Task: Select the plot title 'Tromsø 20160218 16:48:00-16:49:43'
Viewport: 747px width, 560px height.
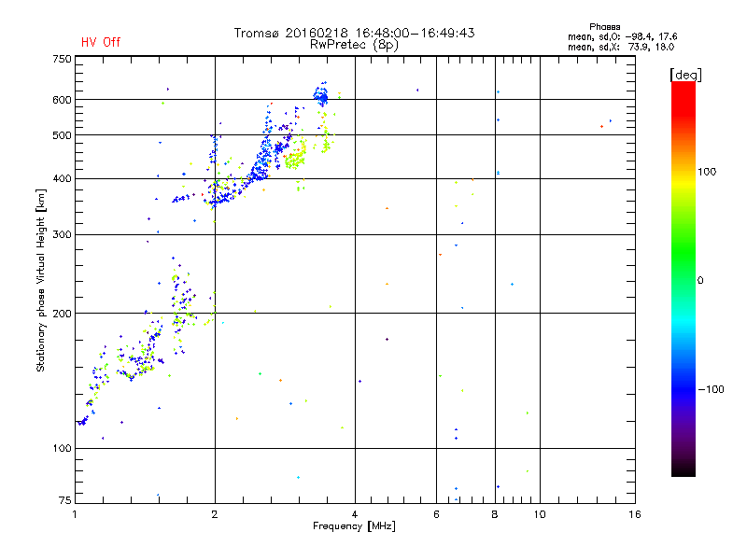Action: [x=354, y=33]
